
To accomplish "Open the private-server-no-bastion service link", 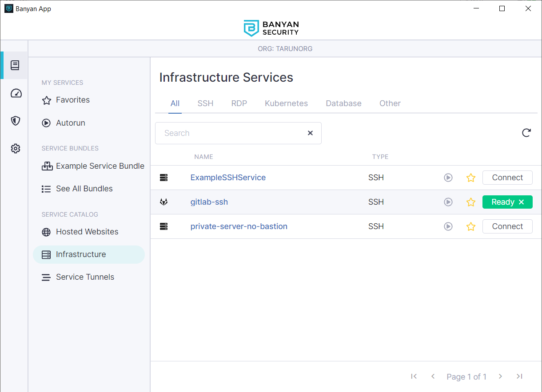I will pyautogui.click(x=239, y=226).
